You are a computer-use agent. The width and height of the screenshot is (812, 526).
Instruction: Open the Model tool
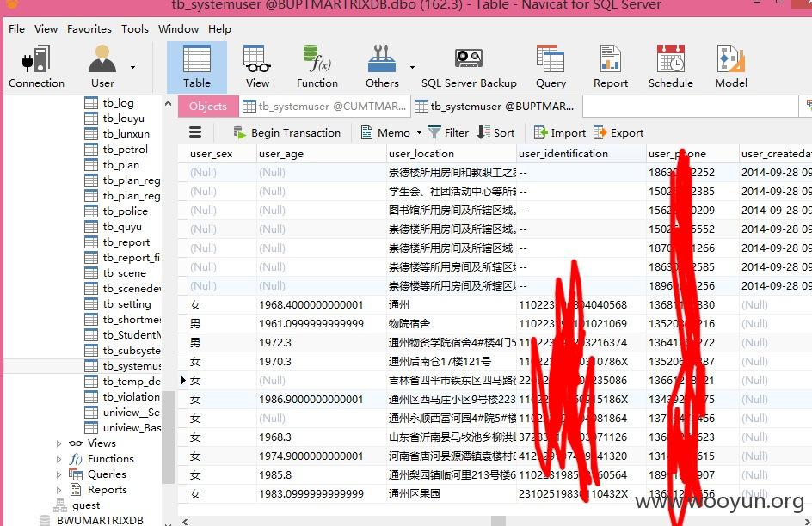click(730, 67)
